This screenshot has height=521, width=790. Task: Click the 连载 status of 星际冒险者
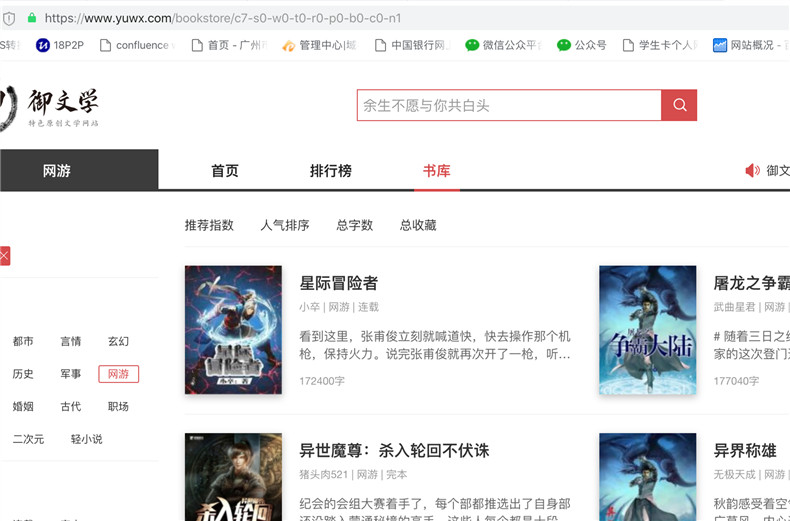coord(368,307)
